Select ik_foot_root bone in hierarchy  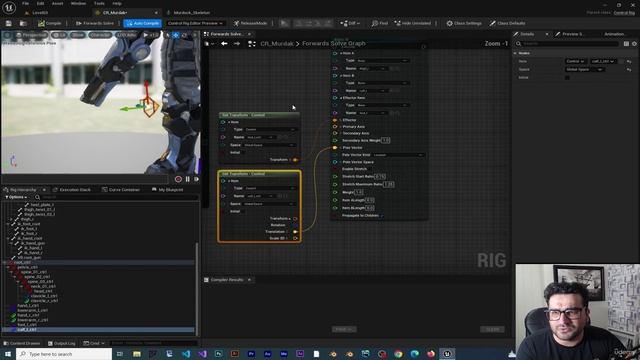pos(29,224)
